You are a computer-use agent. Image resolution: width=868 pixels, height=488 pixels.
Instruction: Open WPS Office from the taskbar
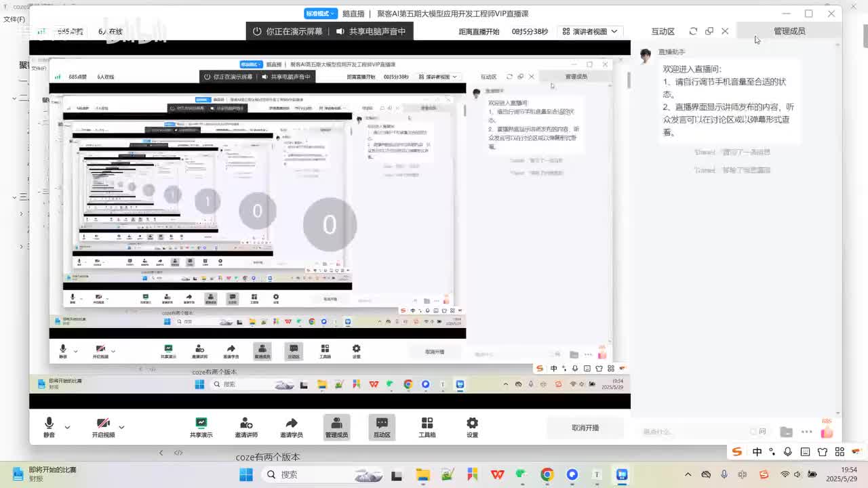pyautogui.click(x=497, y=474)
